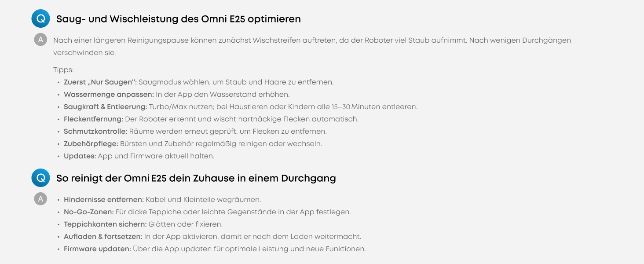
Task: Click the A icon beside the Reinigungspause answer
Action: point(40,40)
